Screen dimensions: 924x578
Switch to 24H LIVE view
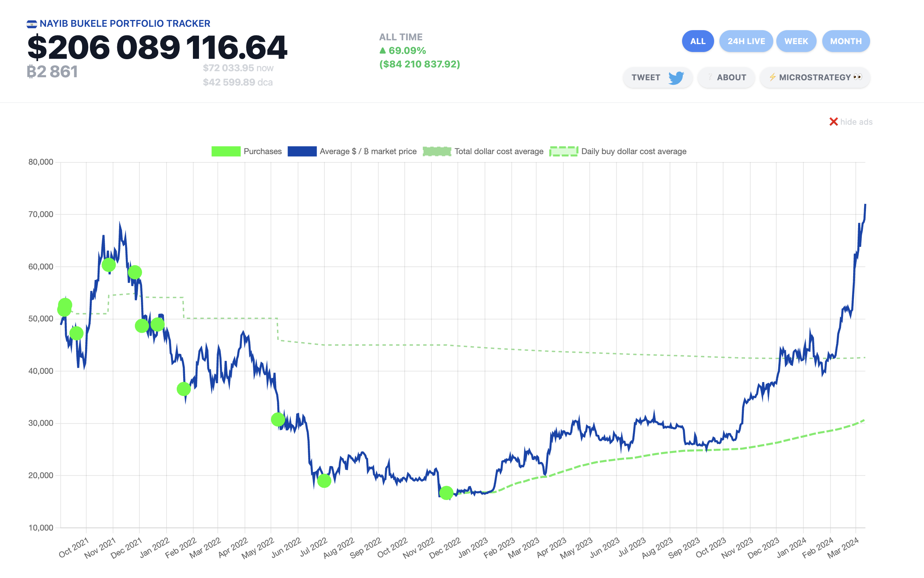point(746,41)
